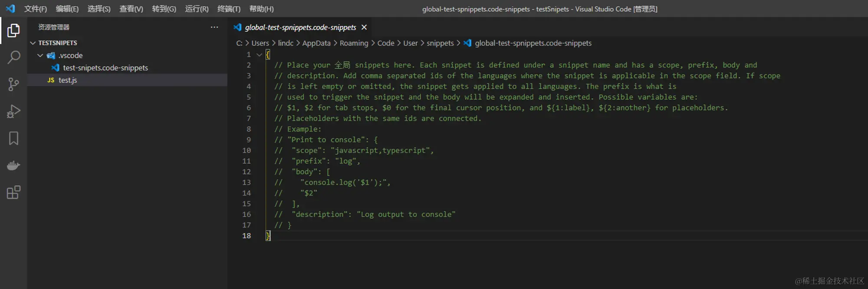Open the Bookmarks view icon
The image size is (868, 289).
(x=13, y=138)
